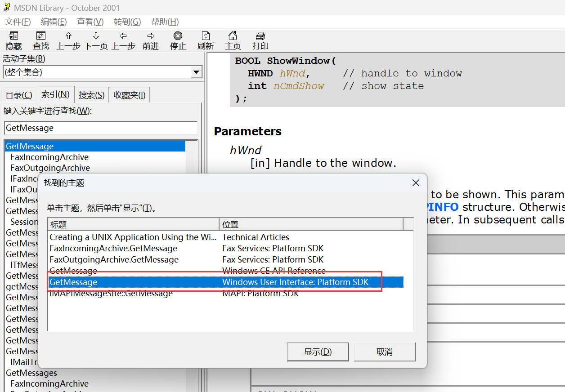Click 显示(D) button in the dialog
The height and width of the screenshot is (392, 565).
[x=318, y=352]
